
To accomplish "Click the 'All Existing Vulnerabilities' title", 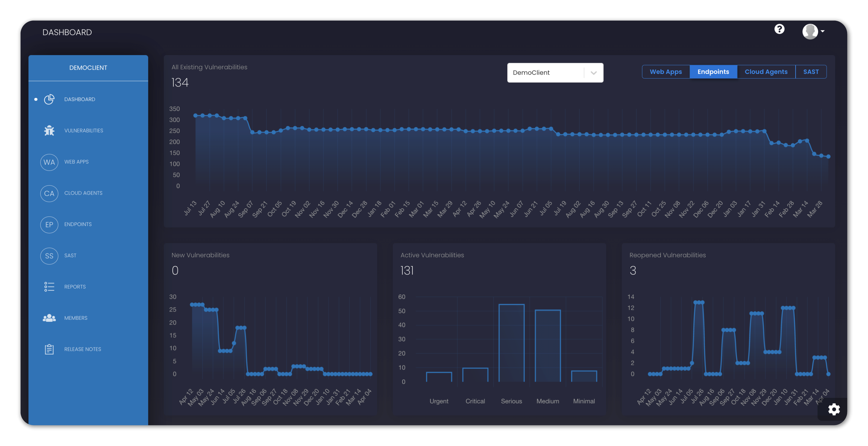I will point(209,67).
